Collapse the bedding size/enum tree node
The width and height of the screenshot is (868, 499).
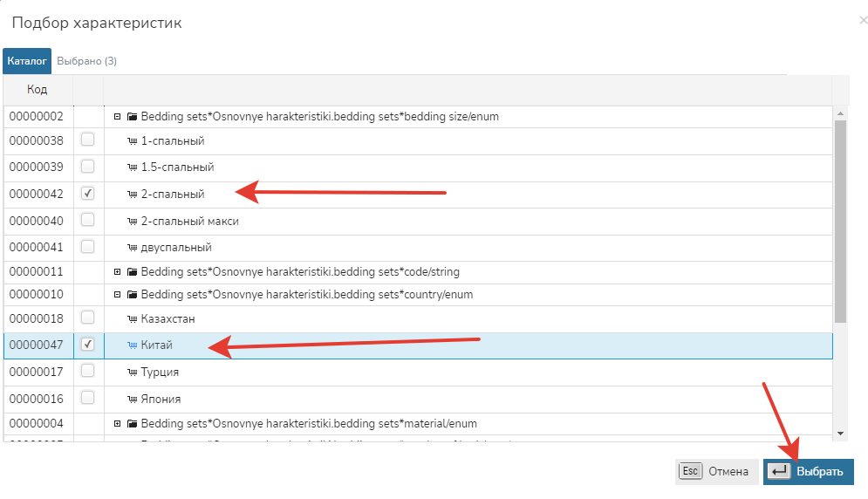click(117, 116)
